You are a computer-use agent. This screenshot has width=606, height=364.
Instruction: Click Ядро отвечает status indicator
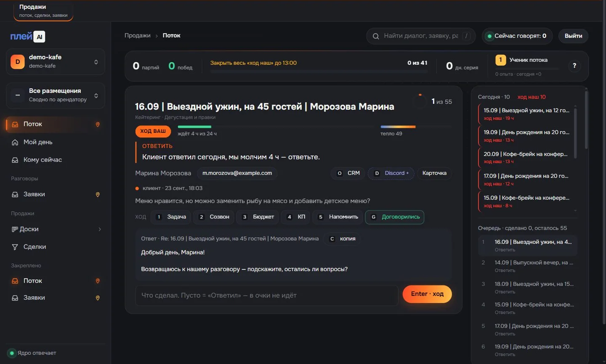32,353
